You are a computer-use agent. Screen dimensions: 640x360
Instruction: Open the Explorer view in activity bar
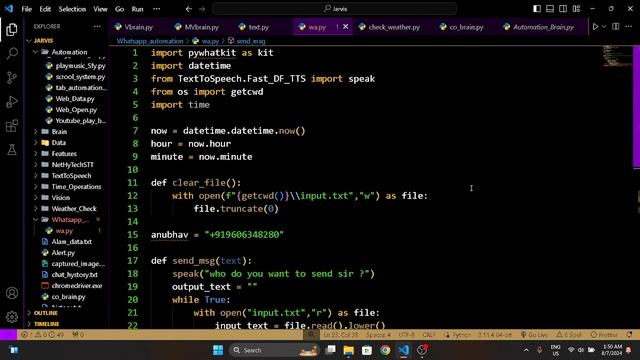coord(12,29)
